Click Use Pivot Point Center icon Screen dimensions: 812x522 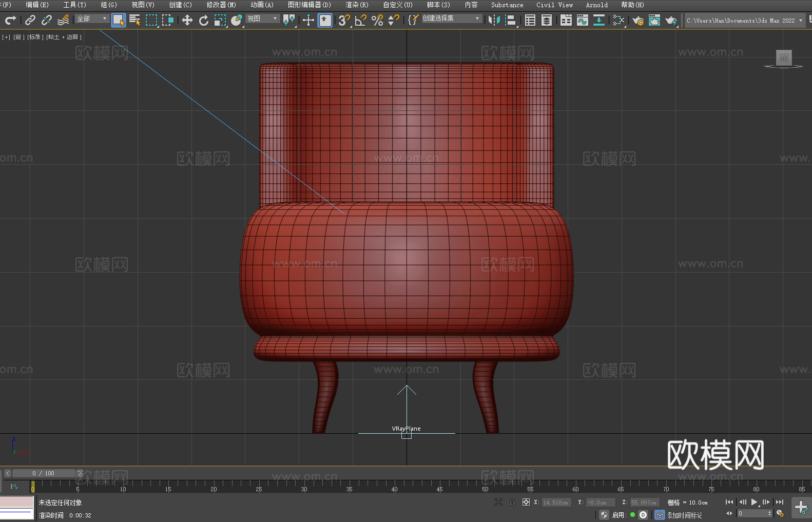(289, 20)
